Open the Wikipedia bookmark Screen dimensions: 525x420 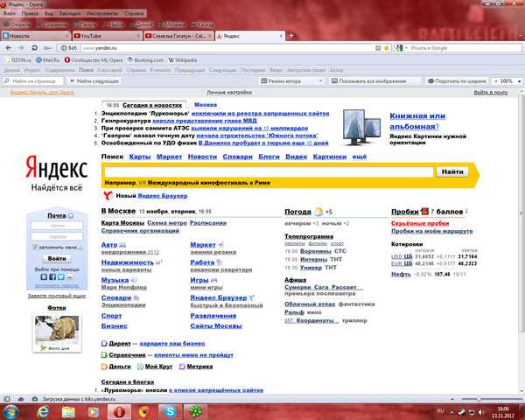point(183,60)
